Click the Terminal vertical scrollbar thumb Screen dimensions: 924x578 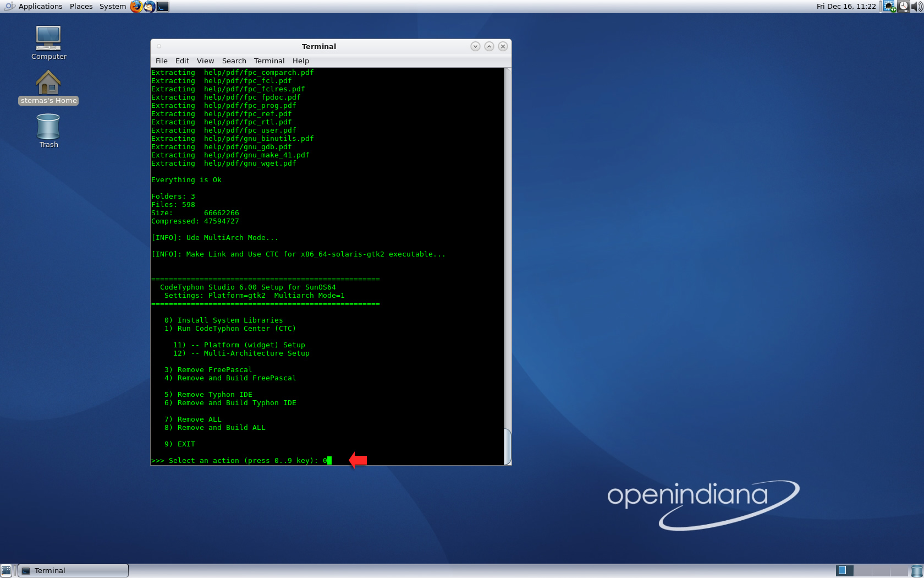pyautogui.click(x=508, y=446)
